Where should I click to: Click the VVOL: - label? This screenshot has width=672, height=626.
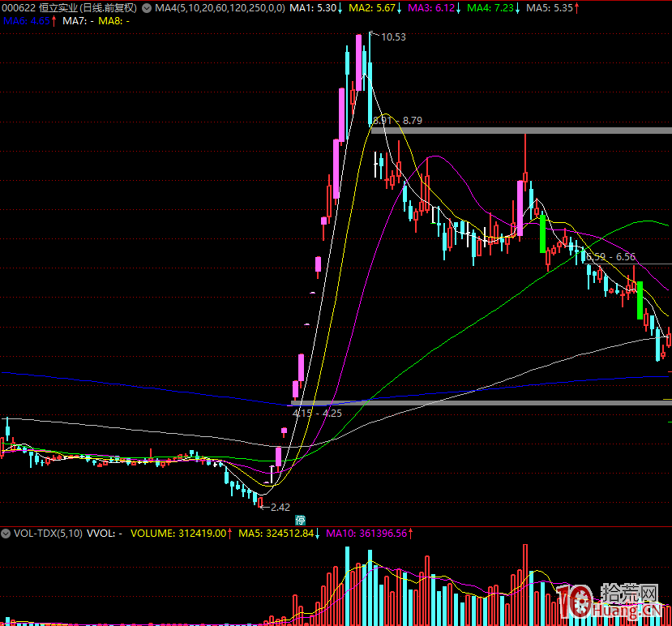[x=105, y=534]
